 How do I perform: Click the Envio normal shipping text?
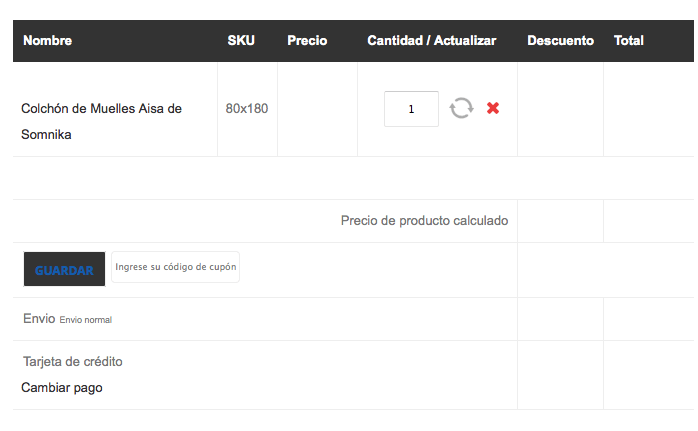(x=86, y=320)
